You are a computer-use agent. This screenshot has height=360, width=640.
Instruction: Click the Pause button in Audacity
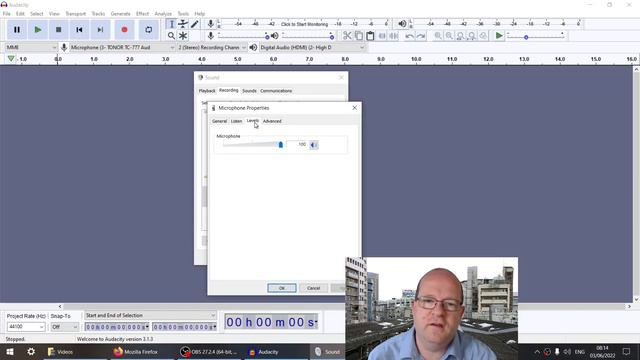click(x=17, y=30)
